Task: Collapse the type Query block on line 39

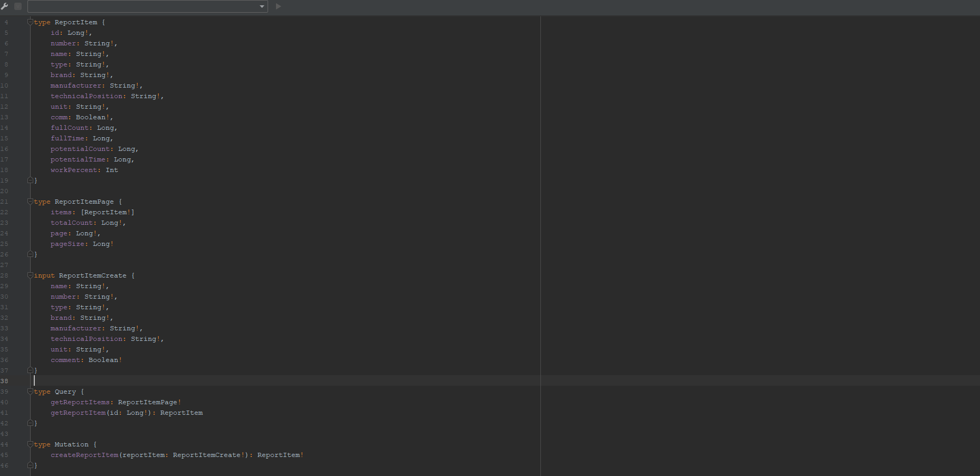Action: [x=30, y=392]
